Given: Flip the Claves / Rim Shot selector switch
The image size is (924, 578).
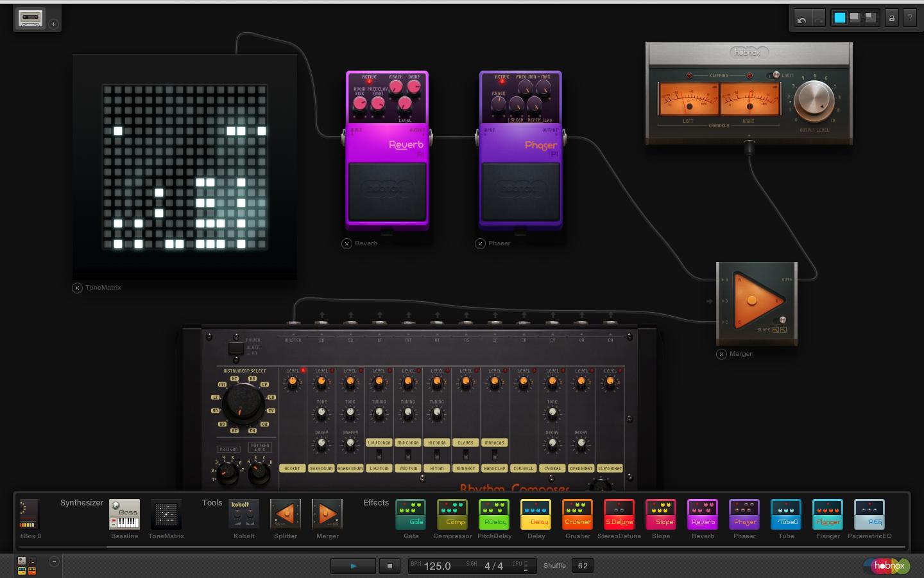Looking at the screenshot, I should pos(466,455).
